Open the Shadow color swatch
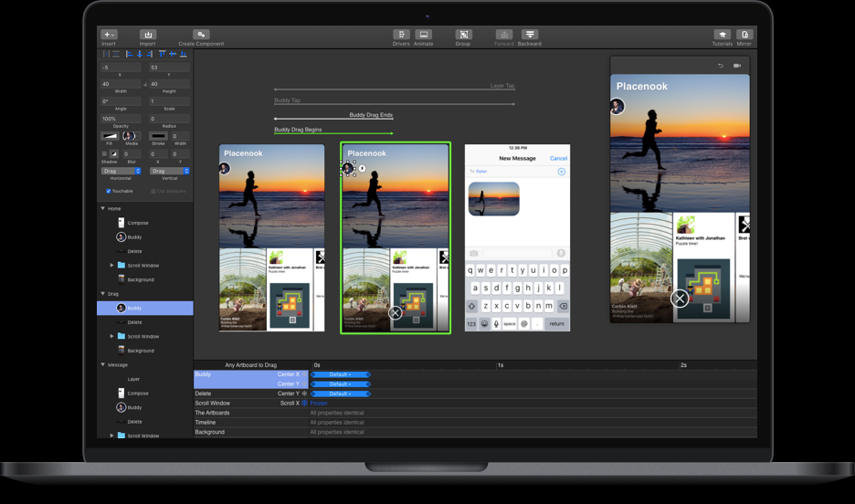The image size is (855, 504). [114, 153]
